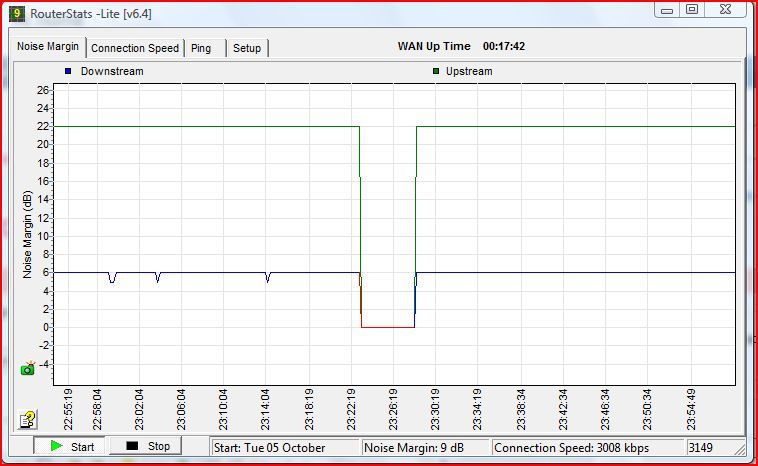The image size is (758, 466).
Task: Go to the Setup tab
Action: (x=247, y=48)
